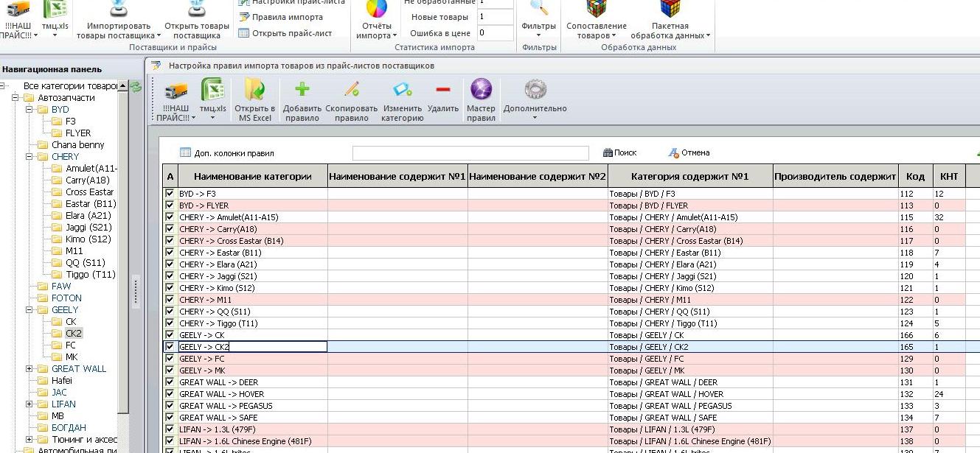
Task: Collapse the Автозапчасти tree node
Action: [15, 98]
